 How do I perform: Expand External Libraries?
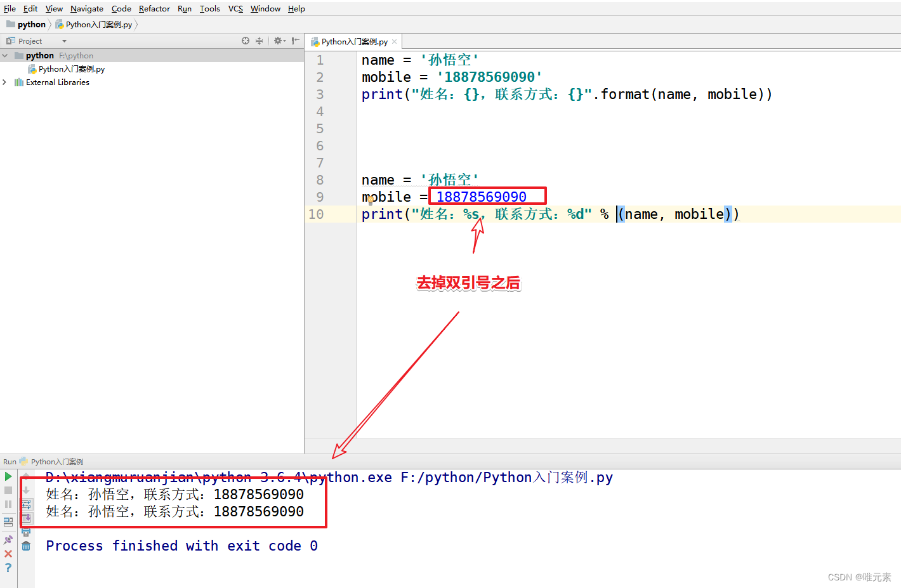click(x=5, y=82)
